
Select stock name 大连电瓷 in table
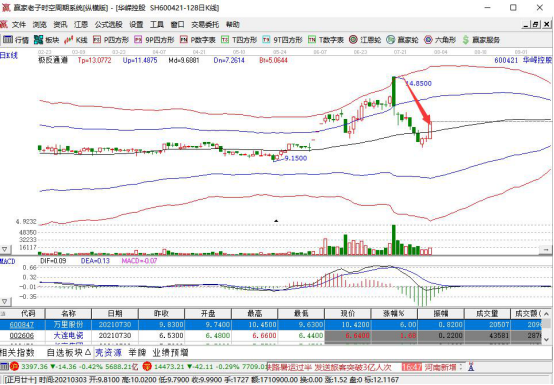[69, 335]
